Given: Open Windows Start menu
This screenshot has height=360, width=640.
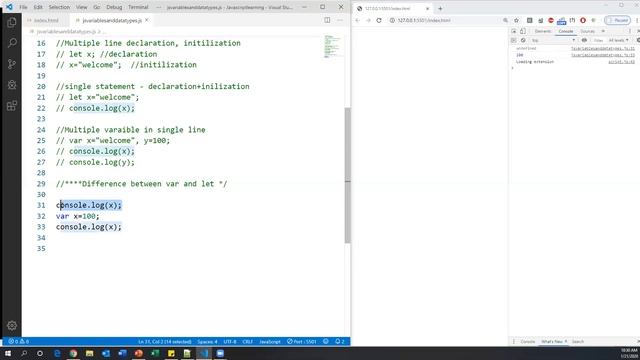Looking at the screenshot, I should 8,353.
